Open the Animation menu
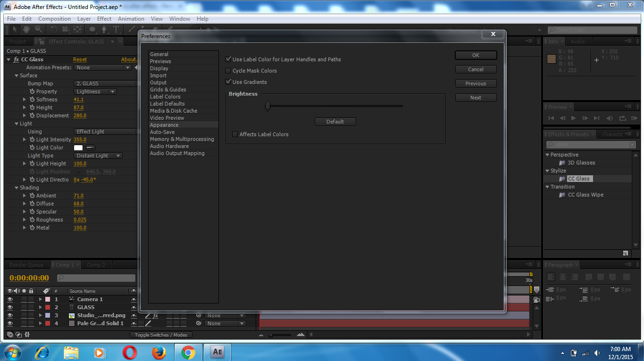This screenshot has width=644, height=361. click(131, 19)
